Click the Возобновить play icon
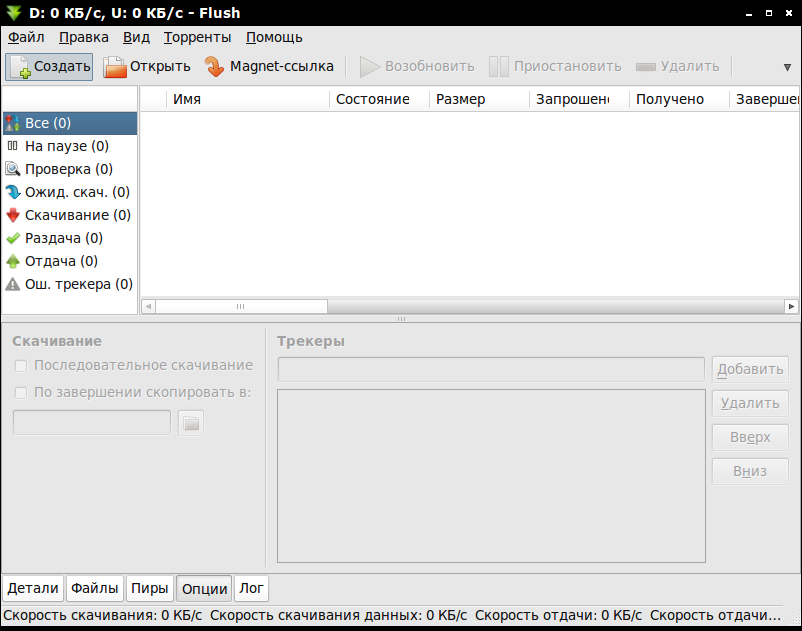The width and height of the screenshot is (802, 631). (x=370, y=66)
